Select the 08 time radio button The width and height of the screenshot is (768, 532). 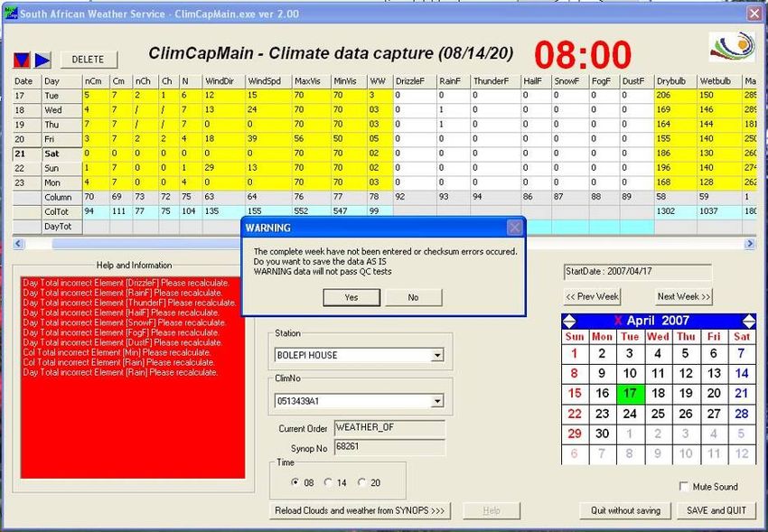coord(295,482)
